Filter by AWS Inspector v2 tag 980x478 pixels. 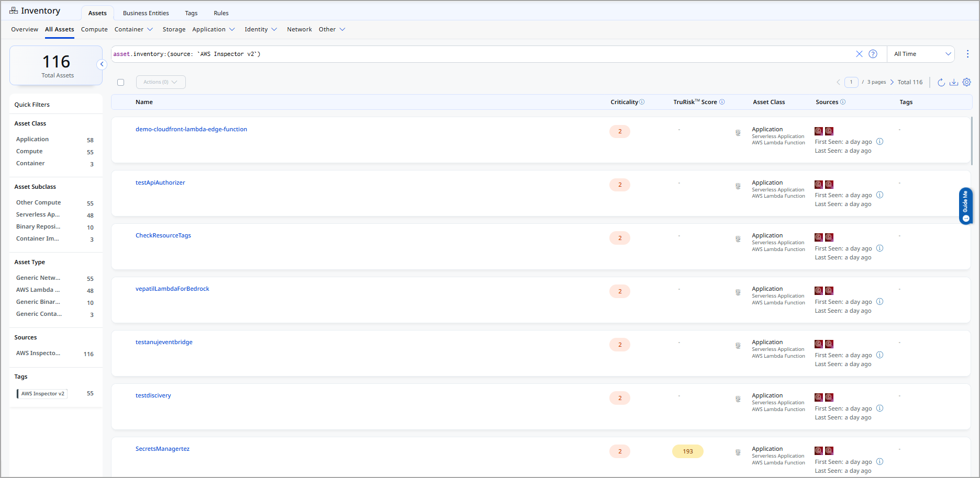[42, 393]
